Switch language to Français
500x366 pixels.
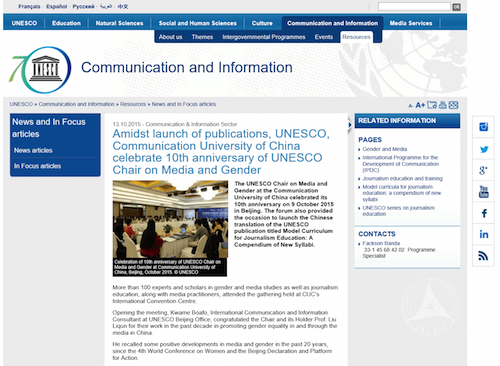[29, 6]
